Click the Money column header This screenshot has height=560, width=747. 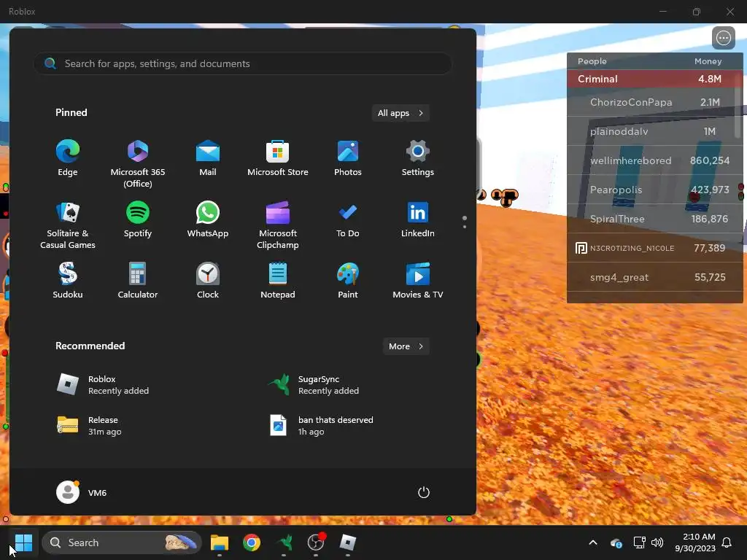point(708,61)
